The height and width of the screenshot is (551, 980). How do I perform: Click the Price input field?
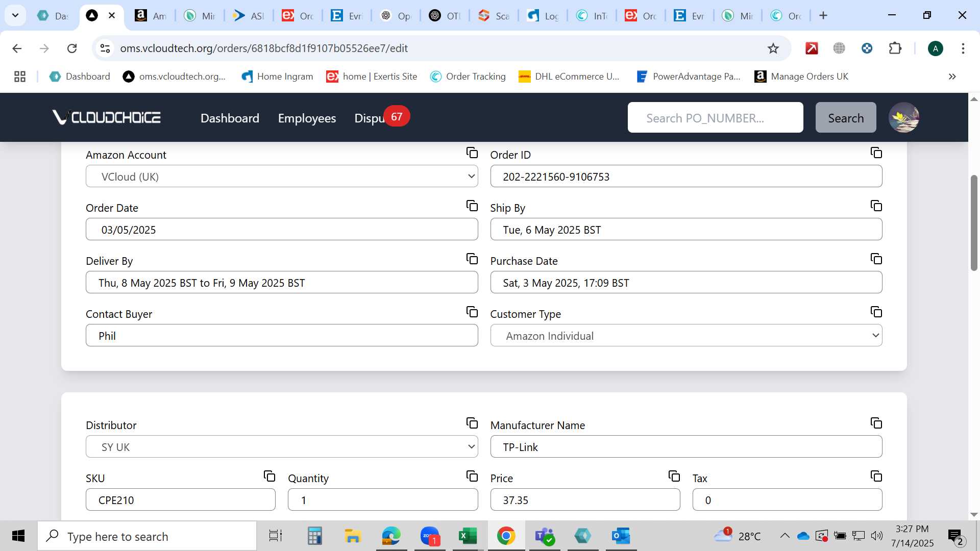[x=585, y=500]
